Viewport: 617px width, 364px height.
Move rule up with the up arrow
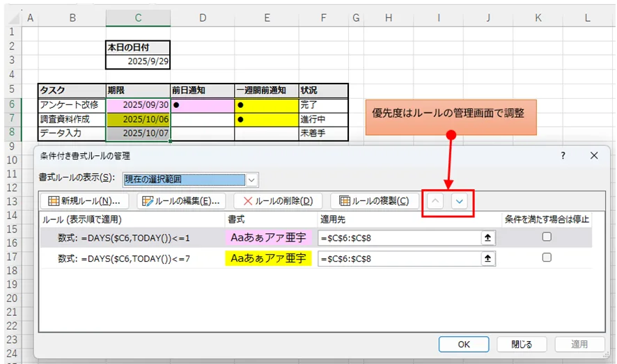pos(435,201)
